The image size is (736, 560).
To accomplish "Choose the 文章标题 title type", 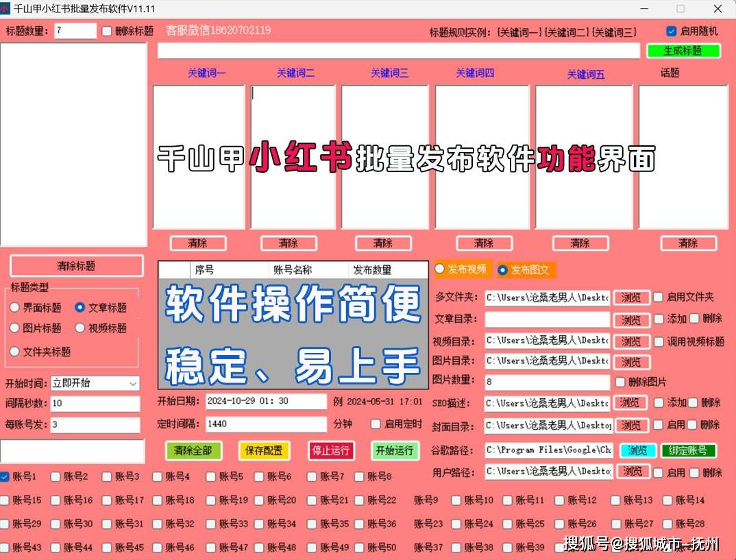I will pyautogui.click(x=80, y=308).
